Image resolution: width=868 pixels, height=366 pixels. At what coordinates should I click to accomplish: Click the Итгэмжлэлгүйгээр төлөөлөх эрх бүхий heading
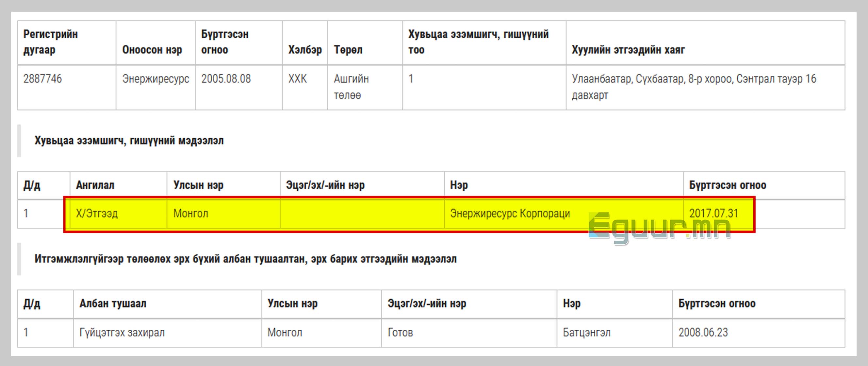245,259
